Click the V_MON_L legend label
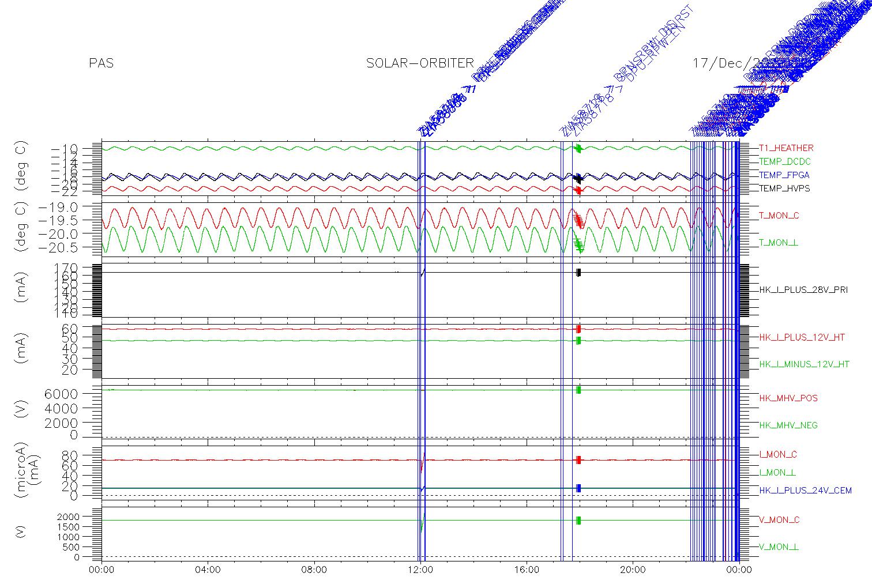 (779, 547)
